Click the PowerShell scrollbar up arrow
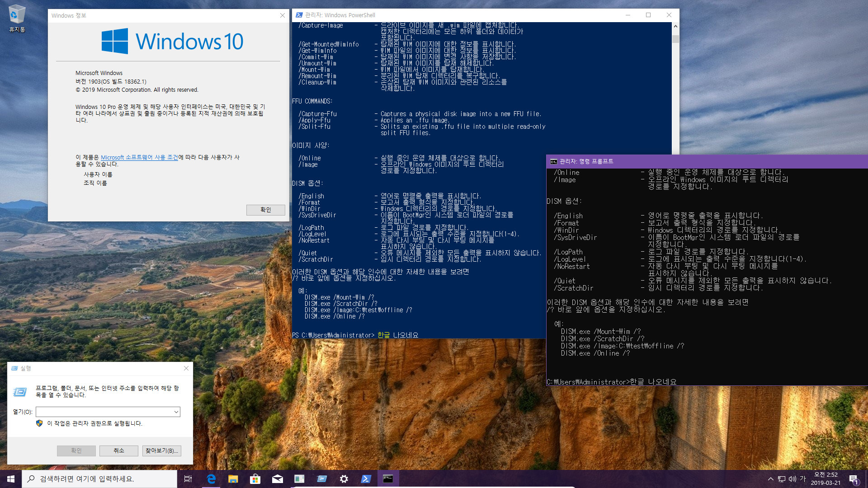Image resolution: width=868 pixels, height=488 pixels. click(675, 26)
